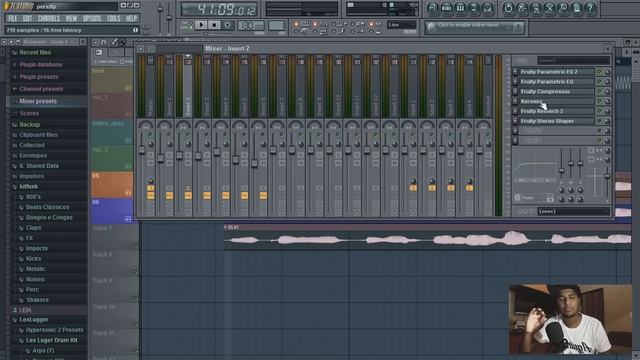Open kitfunk folder icon in browser
The width and height of the screenshot is (640, 360).
click(x=15, y=187)
